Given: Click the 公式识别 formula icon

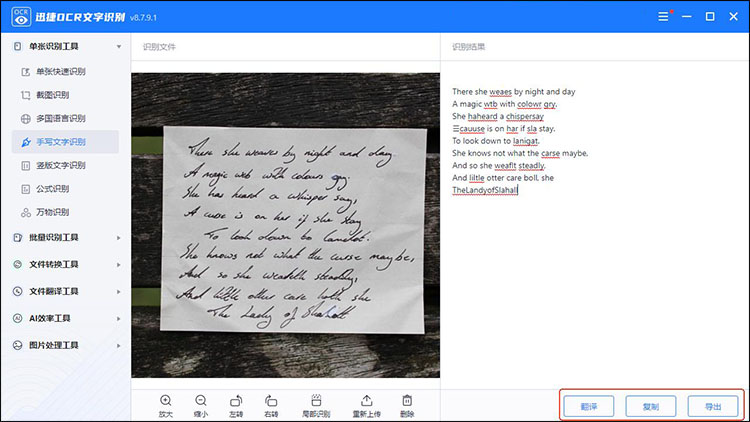Looking at the screenshot, I should click(x=26, y=189).
